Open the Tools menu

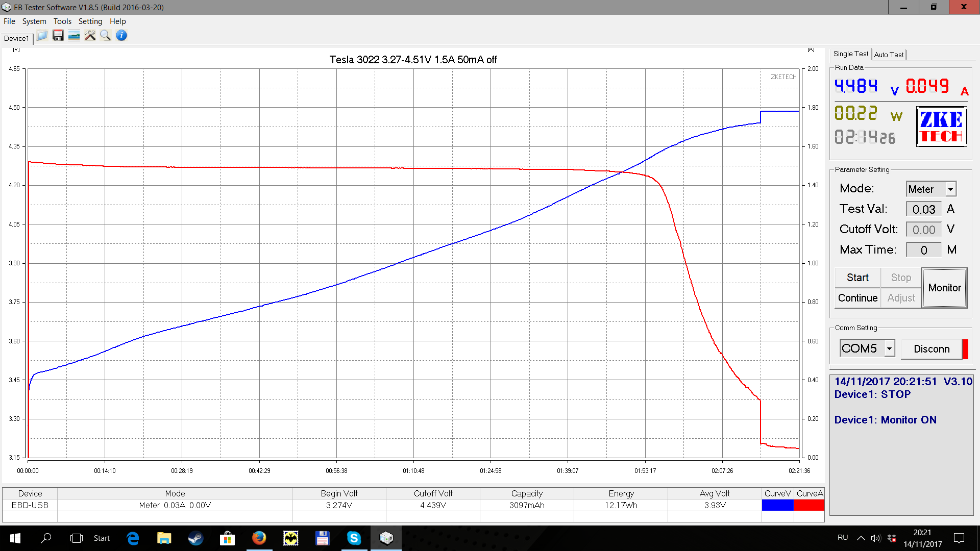(x=62, y=21)
